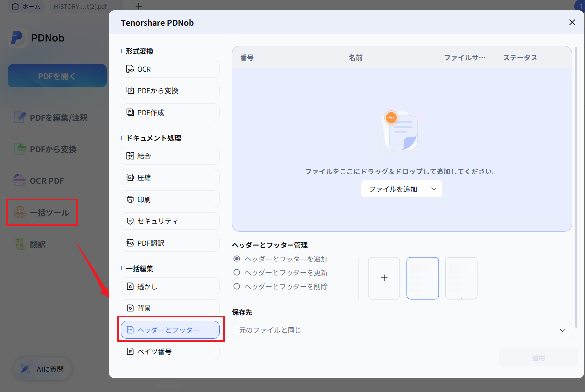585x392 pixels.
Task: Select 圧縮 compress tool
Action: point(170,177)
